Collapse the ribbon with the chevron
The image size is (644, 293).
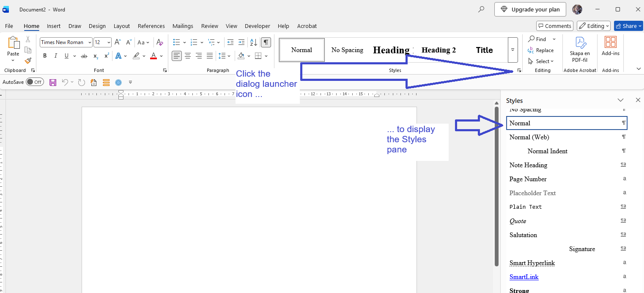[639, 69]
